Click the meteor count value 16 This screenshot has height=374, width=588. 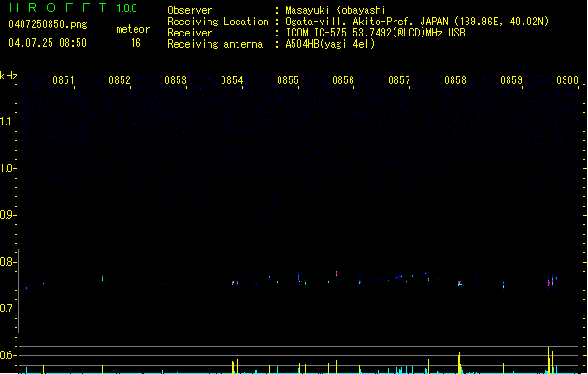pos(136,43)
